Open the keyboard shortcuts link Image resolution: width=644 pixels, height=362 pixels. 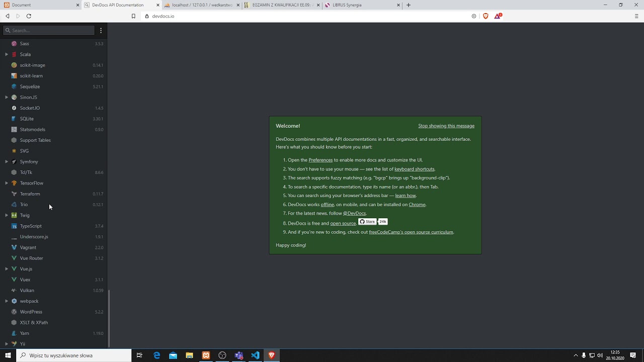pos(414,169)
